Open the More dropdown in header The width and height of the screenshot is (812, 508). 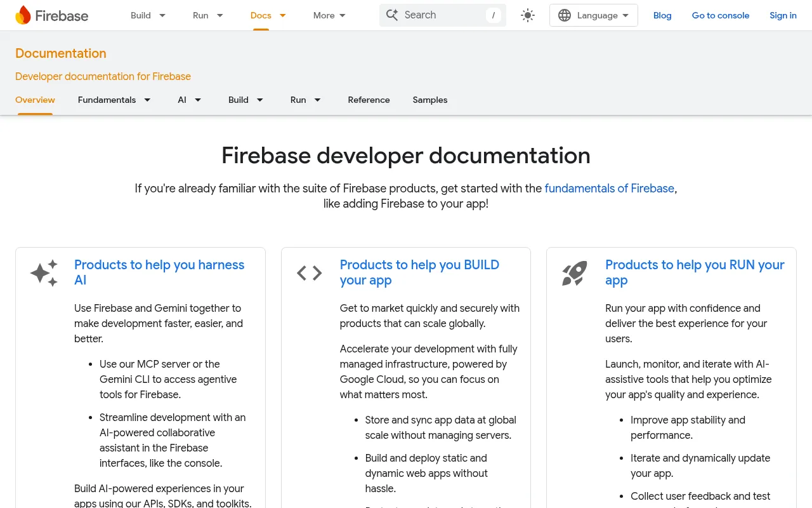click(329, 15)
